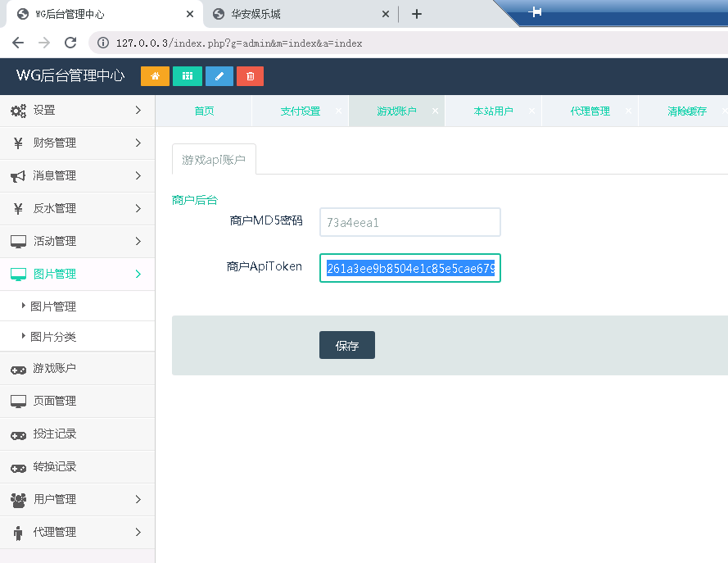Select the users icon beside 用户管理

tap(20, 498)
